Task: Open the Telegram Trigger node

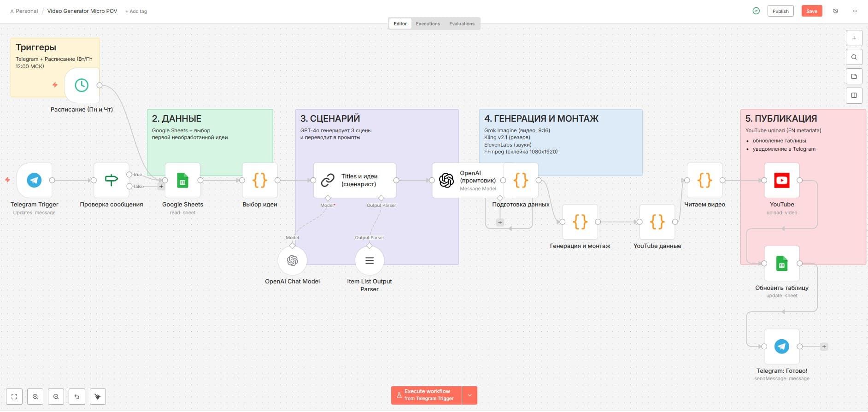Action: click(34, 180)
